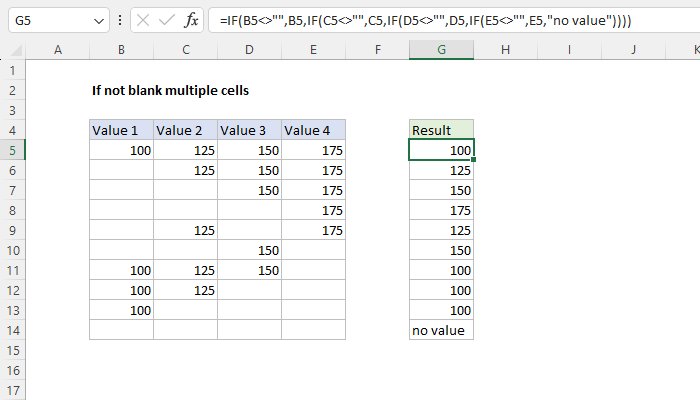700x400 pixels.
Task: Click the formula bar options dots
Action: pyautogui.click(x=120, y=20)
